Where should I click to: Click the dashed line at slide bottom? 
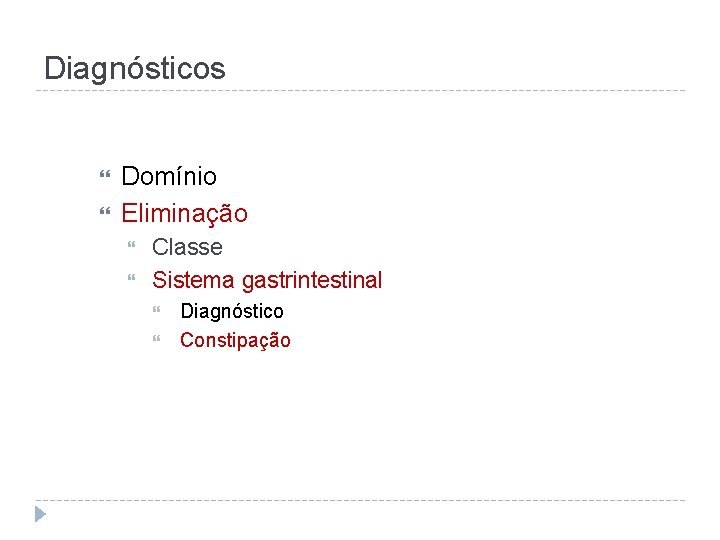(x=360, y=500)
